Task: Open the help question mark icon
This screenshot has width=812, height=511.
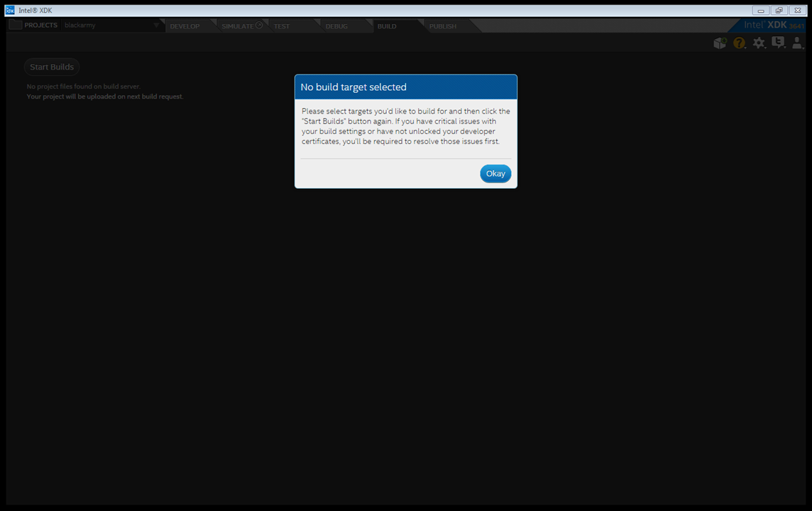Action: [739, 43]
